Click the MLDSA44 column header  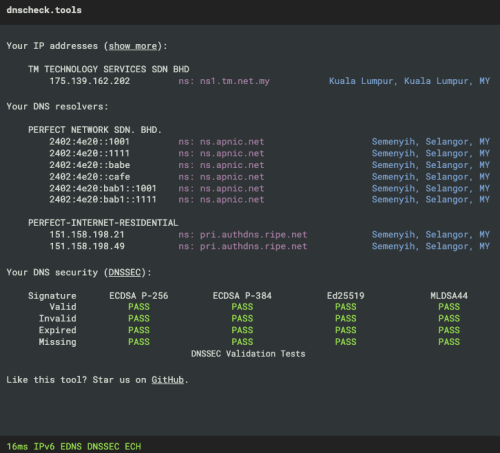click(x=449, y=296)
